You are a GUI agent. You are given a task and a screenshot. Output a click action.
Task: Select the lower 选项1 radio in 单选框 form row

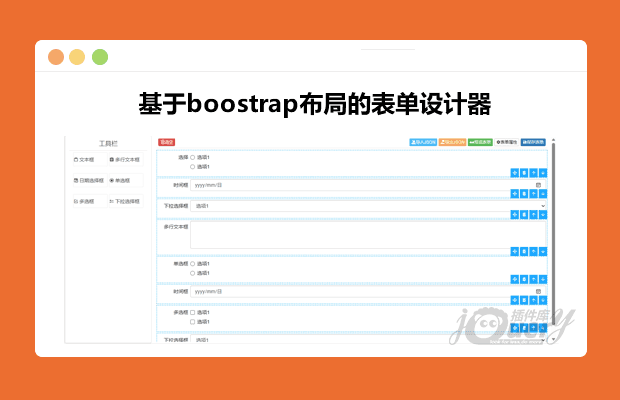coord(193,273)
